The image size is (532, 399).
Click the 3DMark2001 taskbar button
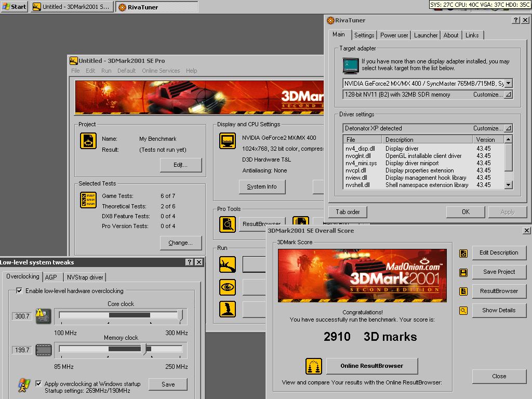pyautogui.click(x=72, y=7)
